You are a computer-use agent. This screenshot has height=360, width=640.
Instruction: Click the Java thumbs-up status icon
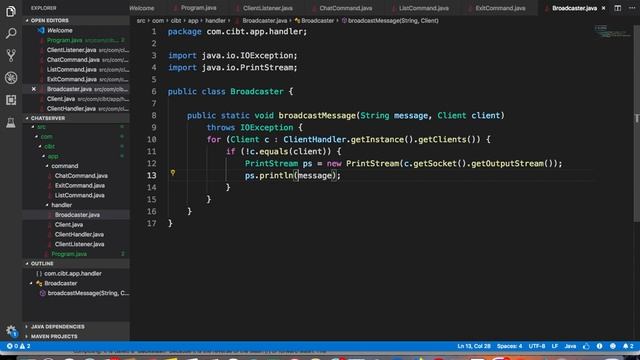click(586, 346)
